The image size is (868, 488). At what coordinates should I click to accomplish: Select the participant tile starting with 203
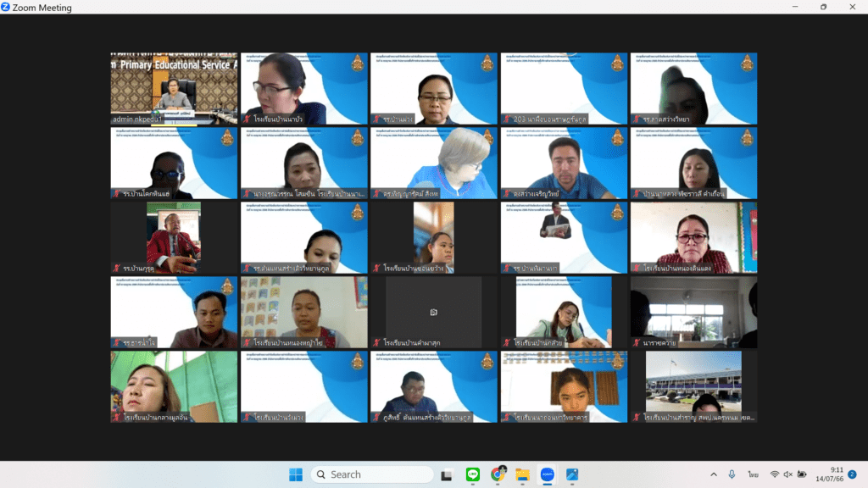(564, 88)
